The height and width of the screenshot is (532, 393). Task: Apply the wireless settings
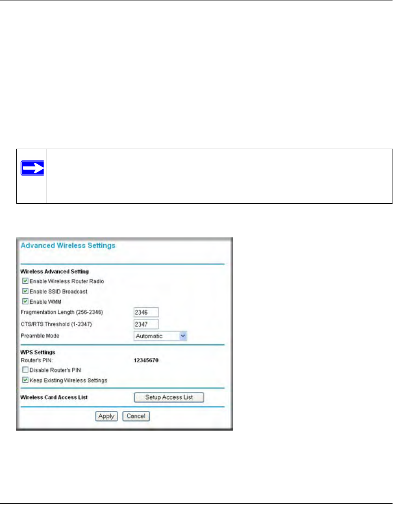coord(106,416)
